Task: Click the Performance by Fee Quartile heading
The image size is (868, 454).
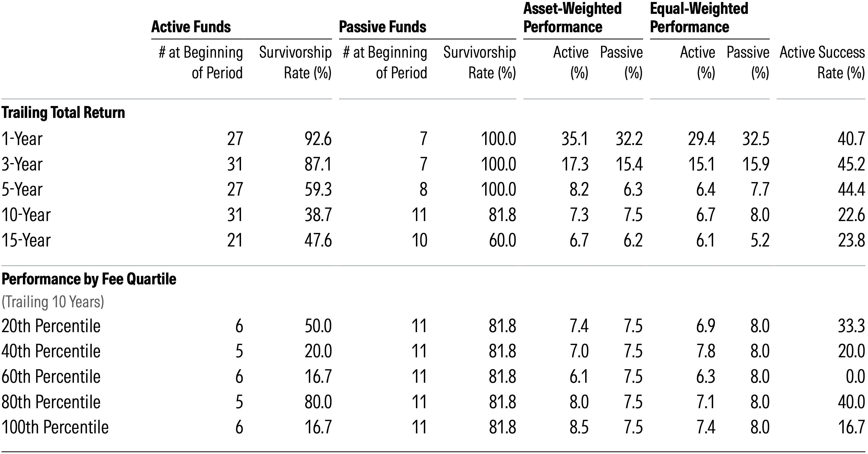Action: [89, 279]
